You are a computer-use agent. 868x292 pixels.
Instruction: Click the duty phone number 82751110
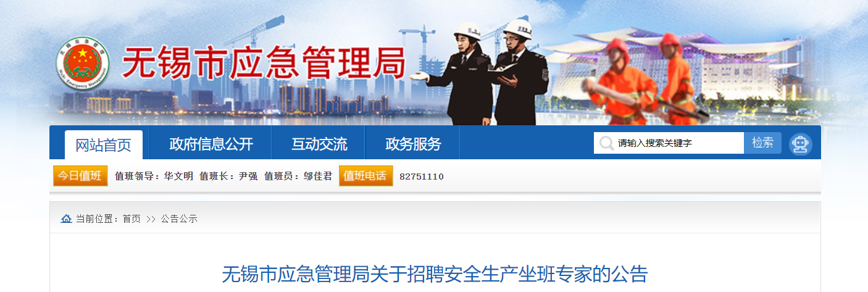coord(422,177)
